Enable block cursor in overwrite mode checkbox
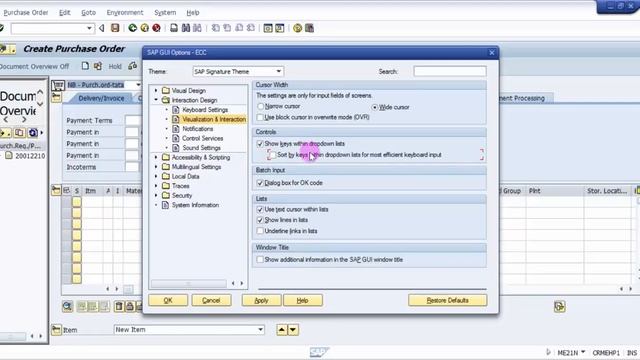640x360 pixels. click(x=260, y=117)
